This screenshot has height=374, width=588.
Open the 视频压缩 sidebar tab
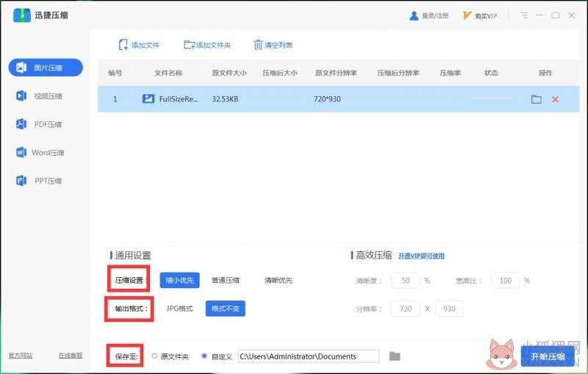[40, 96]
